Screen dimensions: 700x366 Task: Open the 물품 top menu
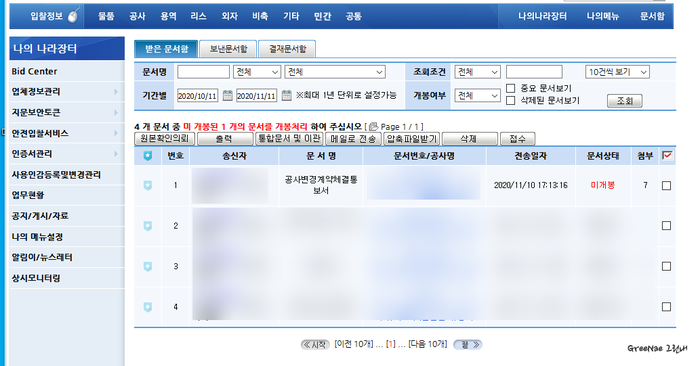tap(106, 17)
